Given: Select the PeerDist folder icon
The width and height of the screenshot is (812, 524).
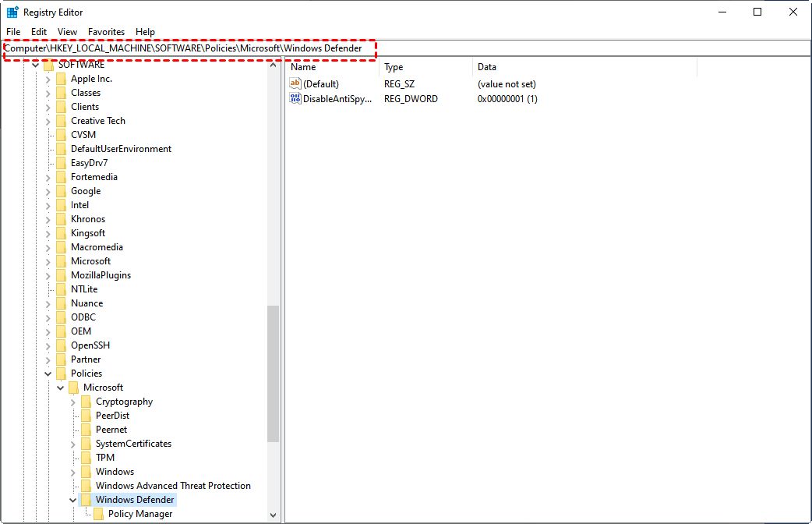Looking at the screenshot, I should 86,415.
